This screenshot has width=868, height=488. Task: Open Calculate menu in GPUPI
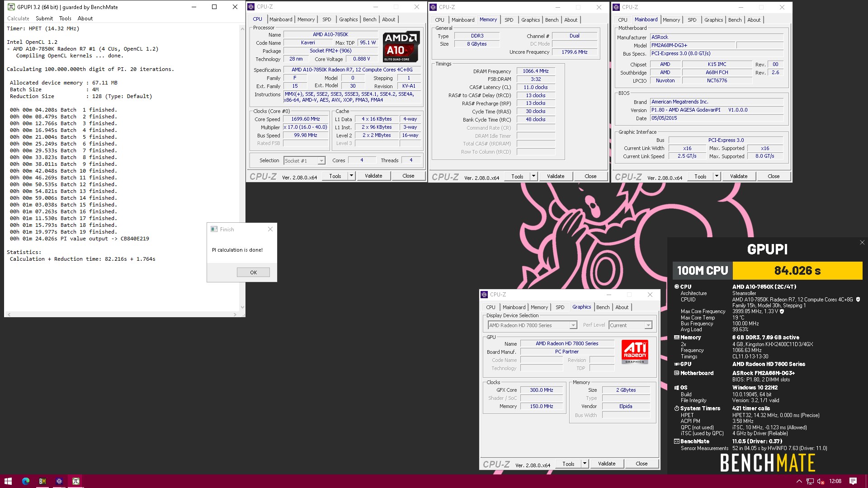[18, 19]
